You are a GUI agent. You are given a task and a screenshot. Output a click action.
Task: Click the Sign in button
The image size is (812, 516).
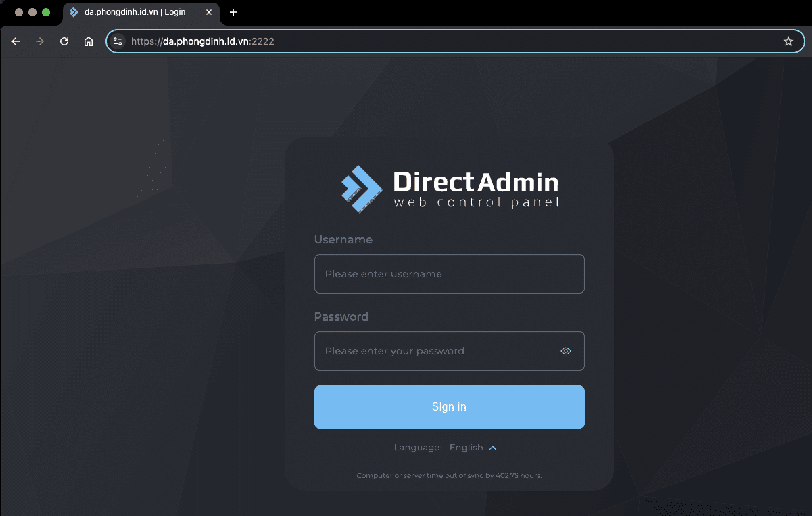450,407
